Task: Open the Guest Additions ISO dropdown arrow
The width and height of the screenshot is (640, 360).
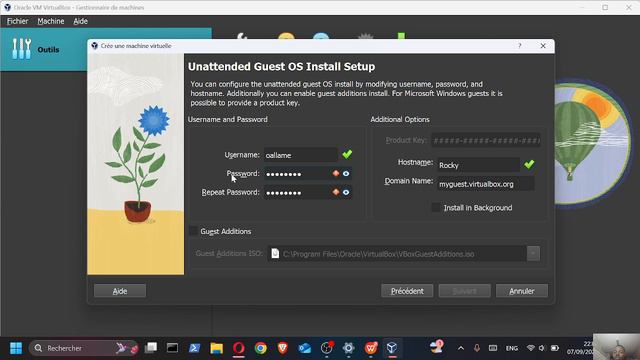Action: tap(533, 253)
